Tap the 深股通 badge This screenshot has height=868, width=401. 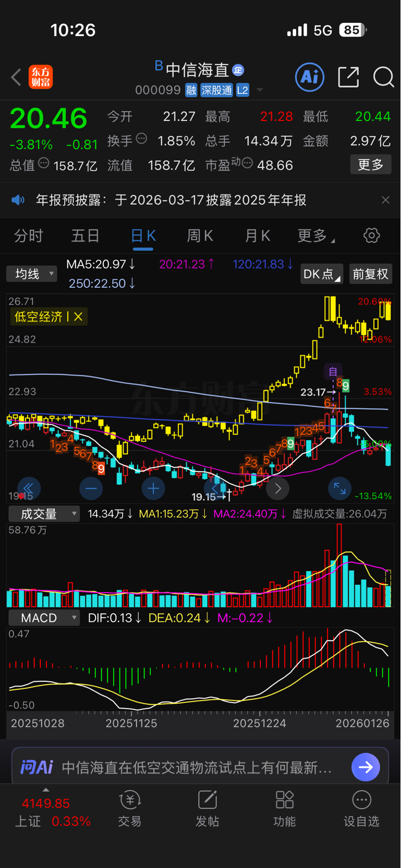click(216, 90)
